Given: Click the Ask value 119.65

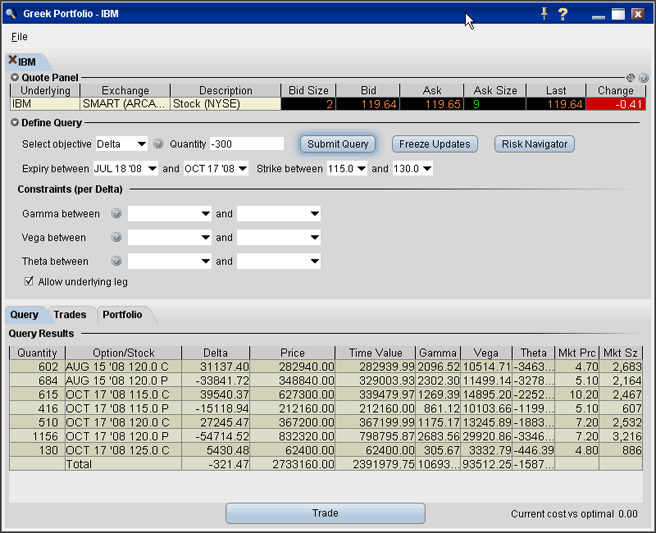Looking at the screenshot, I should pyautogui.click(x=431, y=104).
